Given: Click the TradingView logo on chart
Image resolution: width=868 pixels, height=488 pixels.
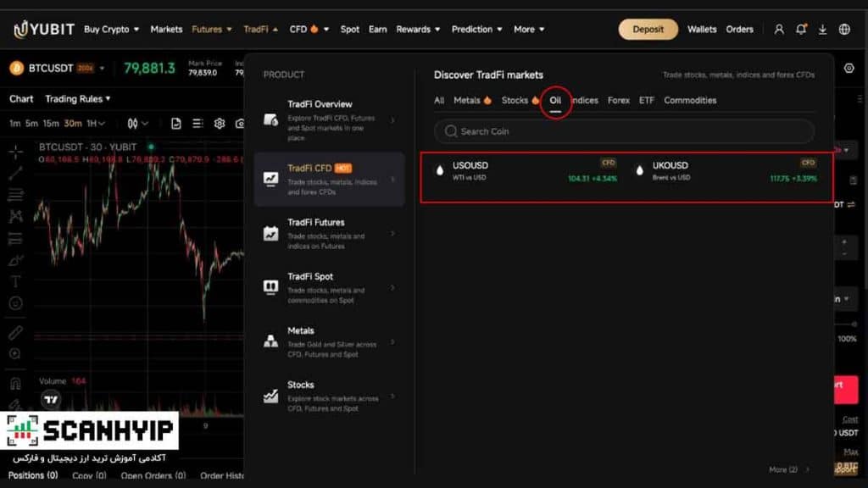Looking at the screenshot, I should coord(51,399).
